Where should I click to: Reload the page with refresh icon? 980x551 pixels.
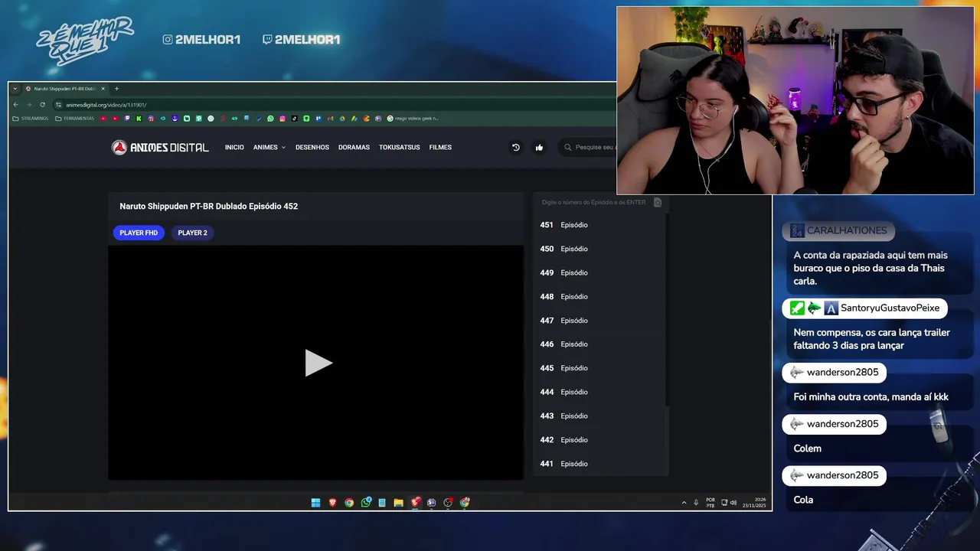(x=42, y=105)
